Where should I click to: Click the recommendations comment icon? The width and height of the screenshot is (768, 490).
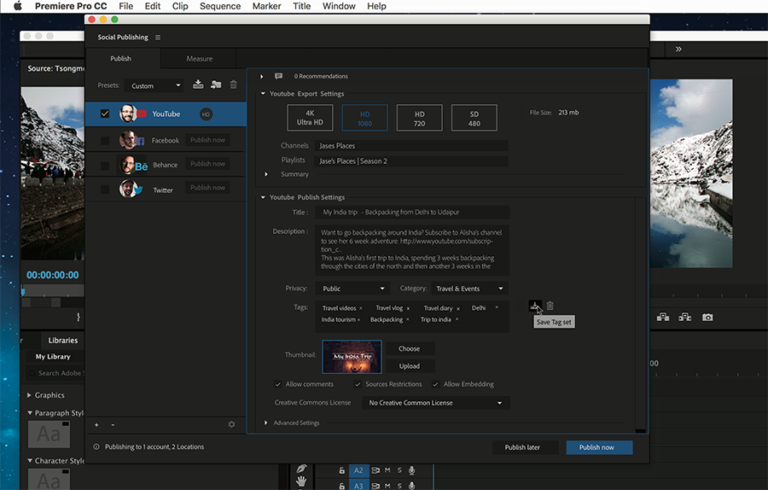(x=279, y=76)
